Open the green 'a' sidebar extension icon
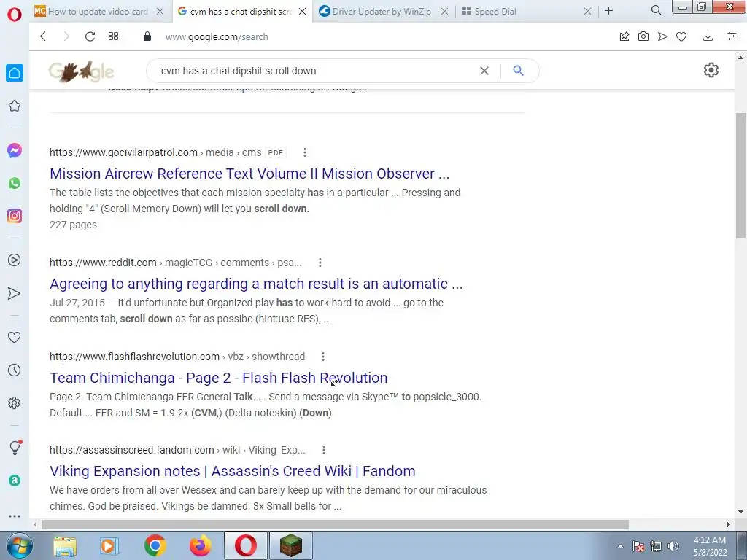Screen dimensions: 747x560 tap(15, 481)
